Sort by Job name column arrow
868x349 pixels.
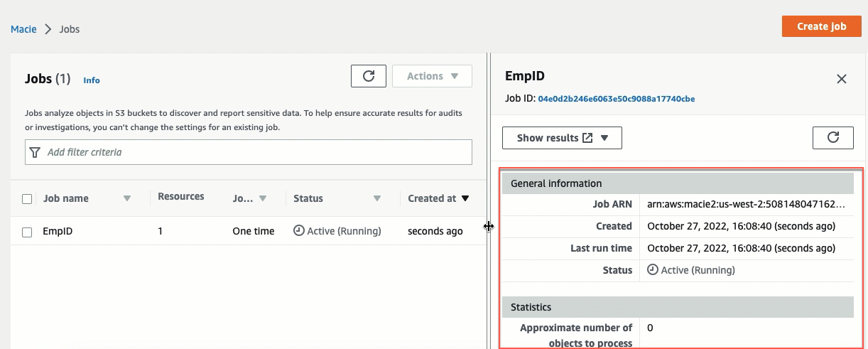[x=127, y=199]
